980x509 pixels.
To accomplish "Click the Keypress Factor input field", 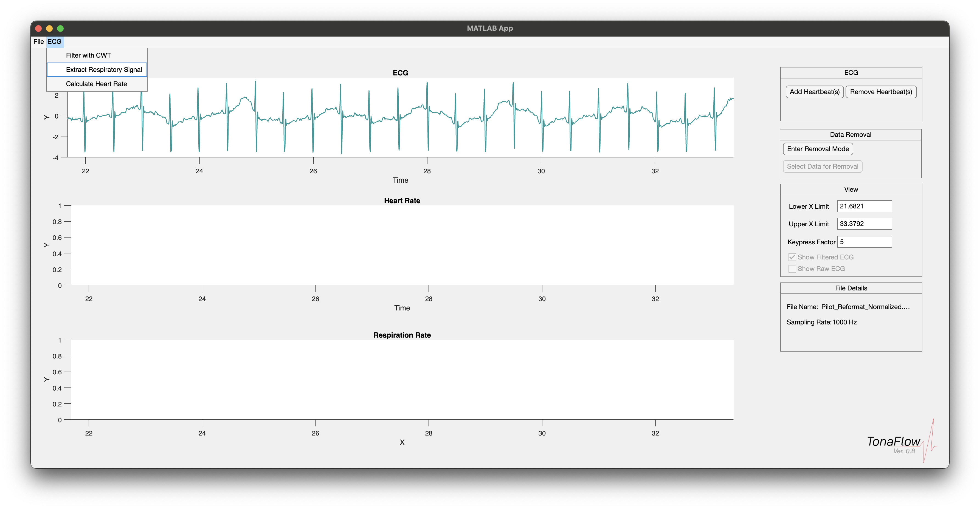I will coord(864,242).
